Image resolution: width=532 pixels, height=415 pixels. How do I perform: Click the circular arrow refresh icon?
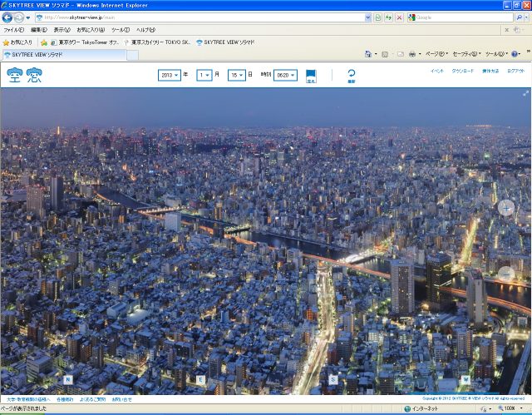pos(351,75)
